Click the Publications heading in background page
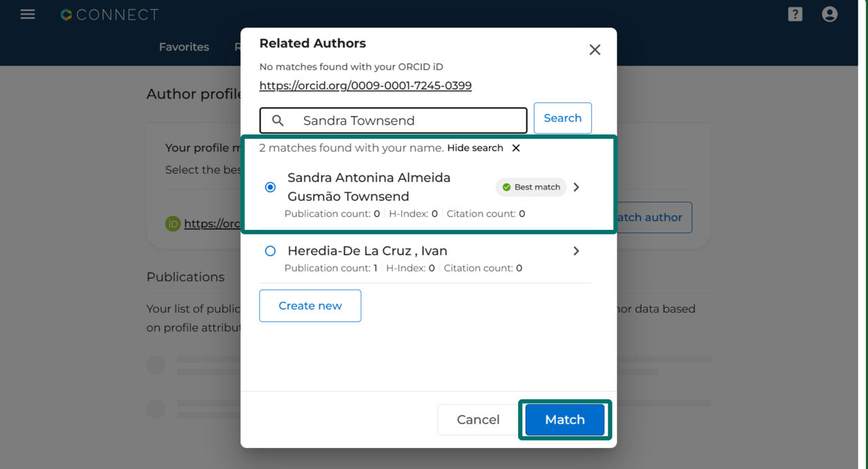The width and height of the screenshot is (868, 469). coord(185,277)
